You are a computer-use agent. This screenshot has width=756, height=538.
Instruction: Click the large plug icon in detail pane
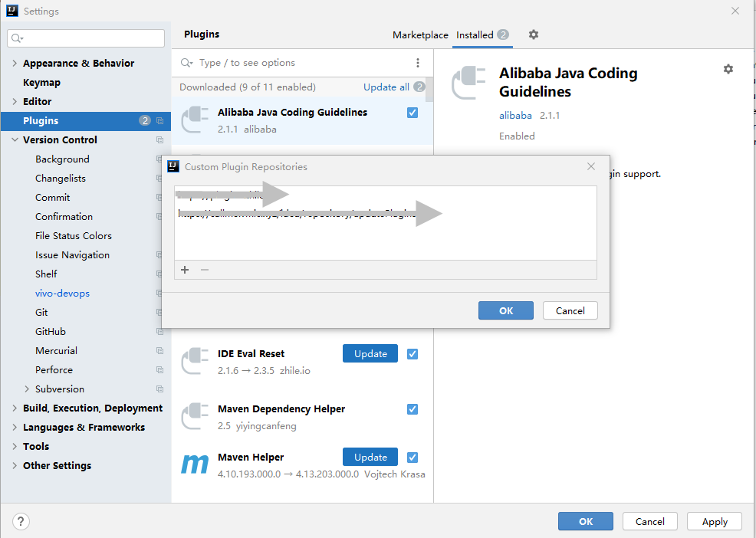click(x=468, y=83)
